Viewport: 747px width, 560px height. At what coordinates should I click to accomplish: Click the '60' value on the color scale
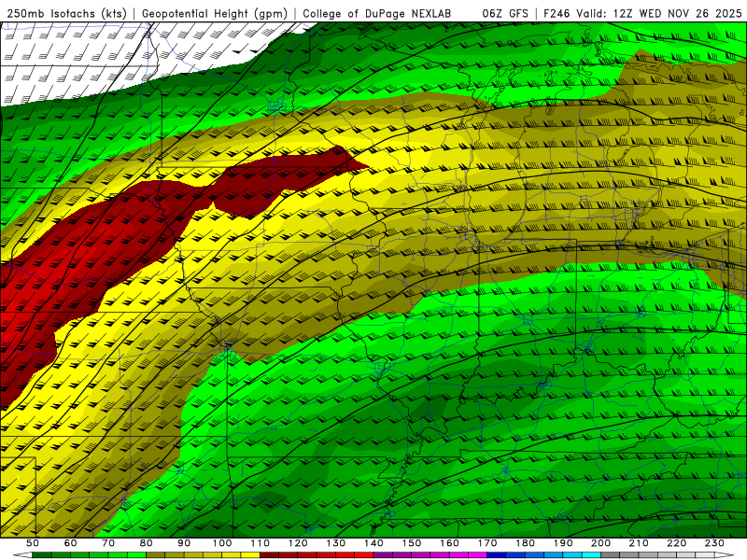click(70, 543)
